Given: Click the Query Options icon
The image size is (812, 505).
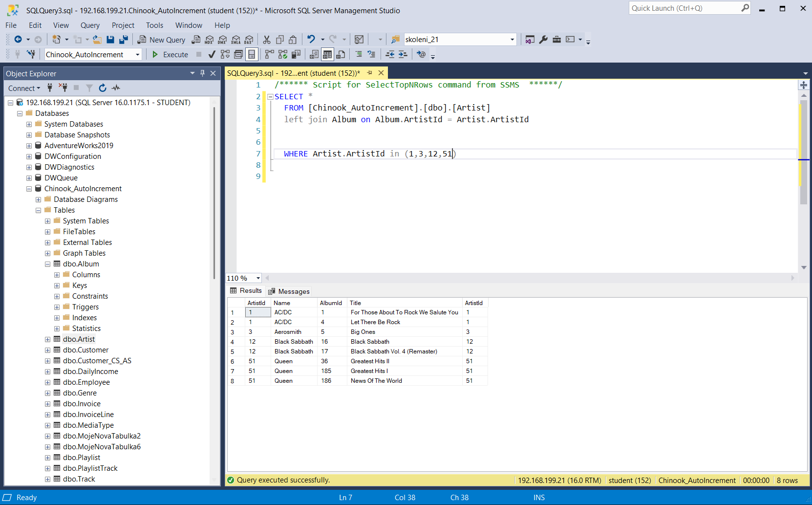Looking at the screenshot, I should pyautogui.click(x=238, y=54).
